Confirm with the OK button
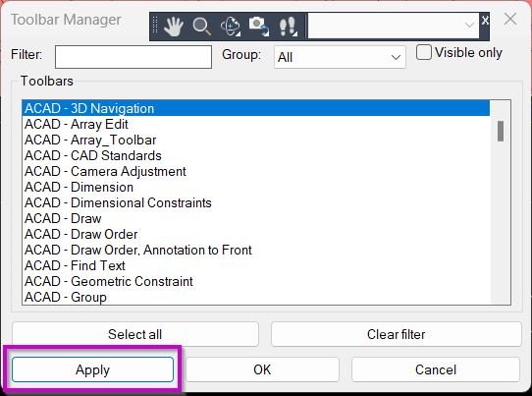This screenshot has height=396, width=532. [x=262, y=369]
